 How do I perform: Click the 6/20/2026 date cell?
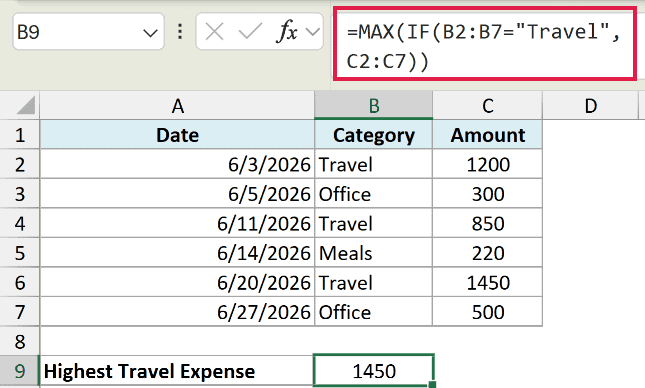pyautogui.click(x=177, y=283)
